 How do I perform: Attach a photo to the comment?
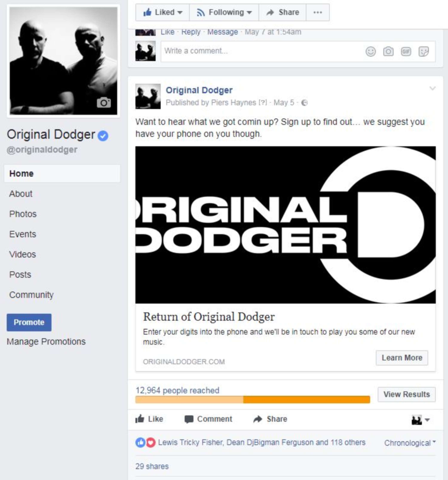click(x=388, y=51)
